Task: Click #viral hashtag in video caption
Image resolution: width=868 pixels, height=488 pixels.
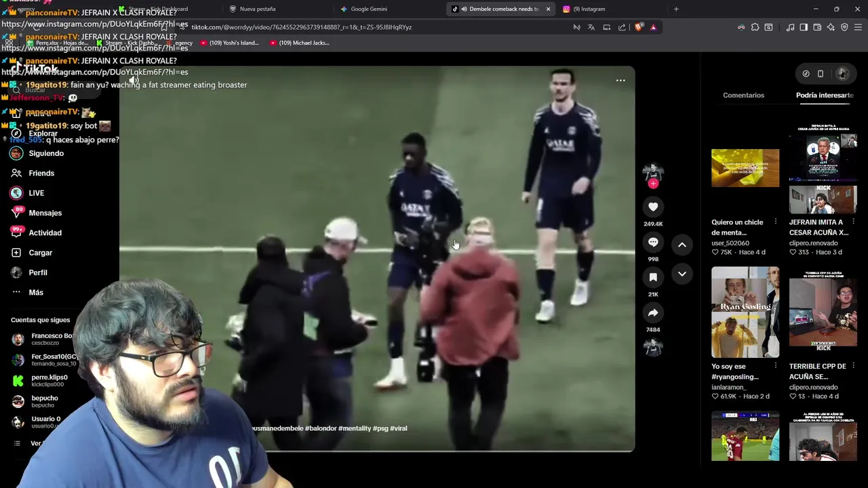Action: [399, 428]
